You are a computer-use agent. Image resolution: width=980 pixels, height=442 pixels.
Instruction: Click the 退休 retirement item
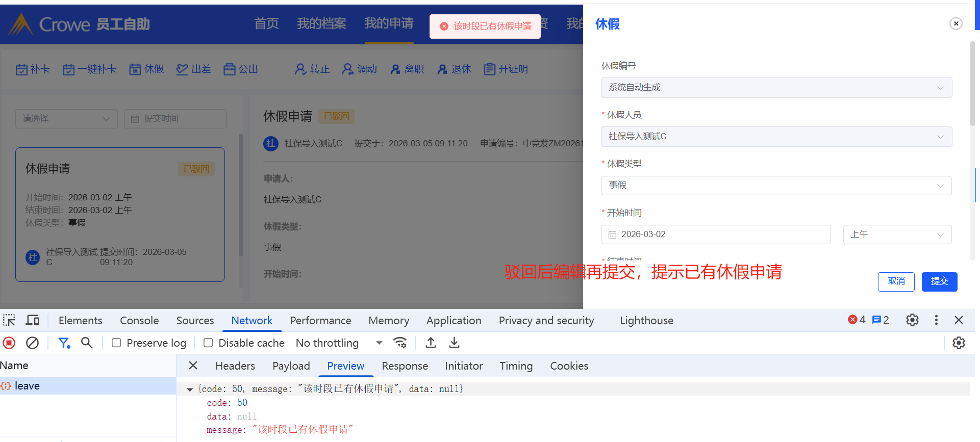point(454,69)
